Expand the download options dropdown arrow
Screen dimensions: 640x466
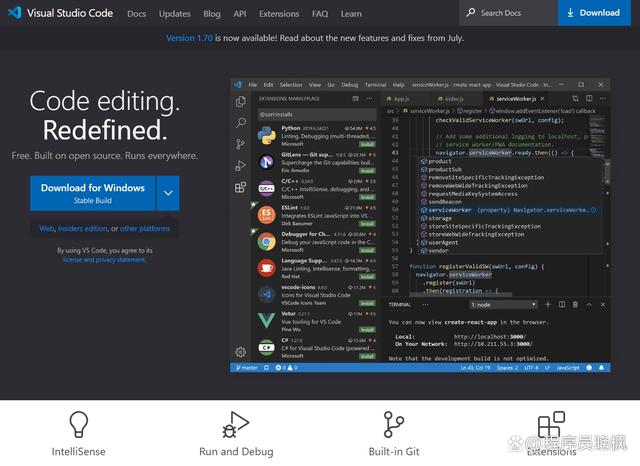click(x=167, y=193)
